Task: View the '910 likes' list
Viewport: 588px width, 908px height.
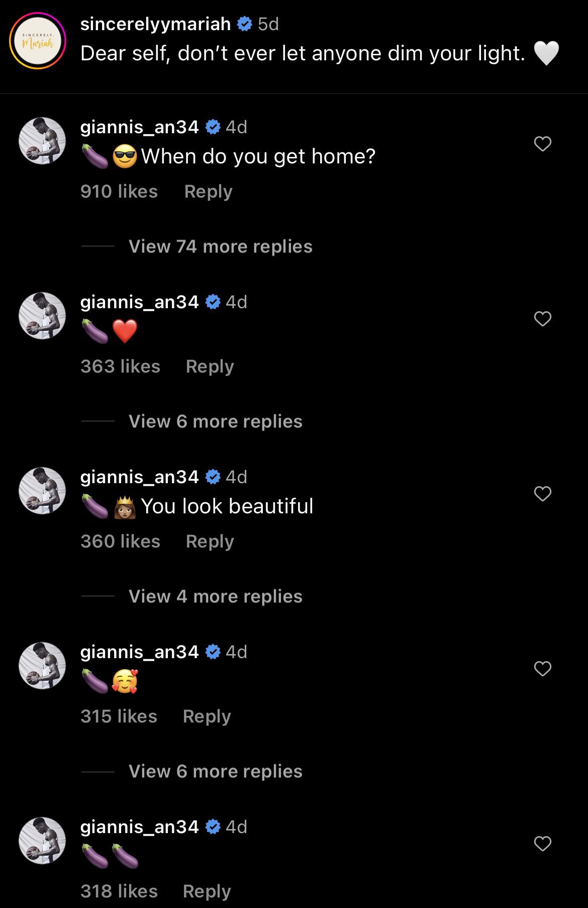Action: (x=119, y=192)
